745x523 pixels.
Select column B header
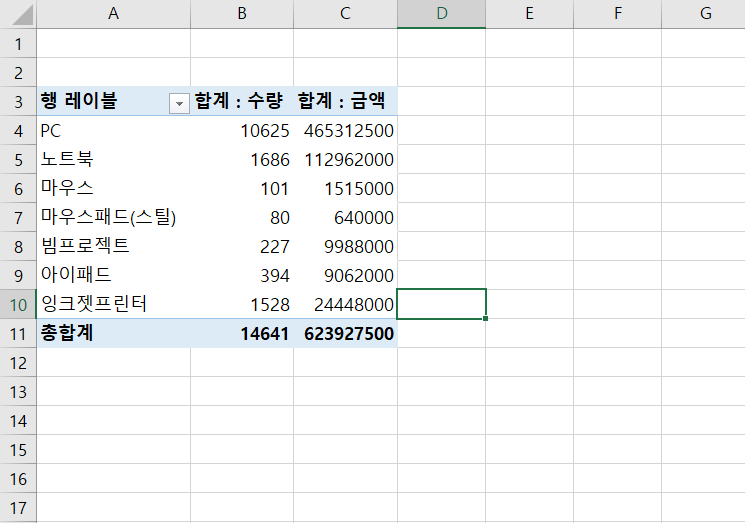[x=242, y=14]
